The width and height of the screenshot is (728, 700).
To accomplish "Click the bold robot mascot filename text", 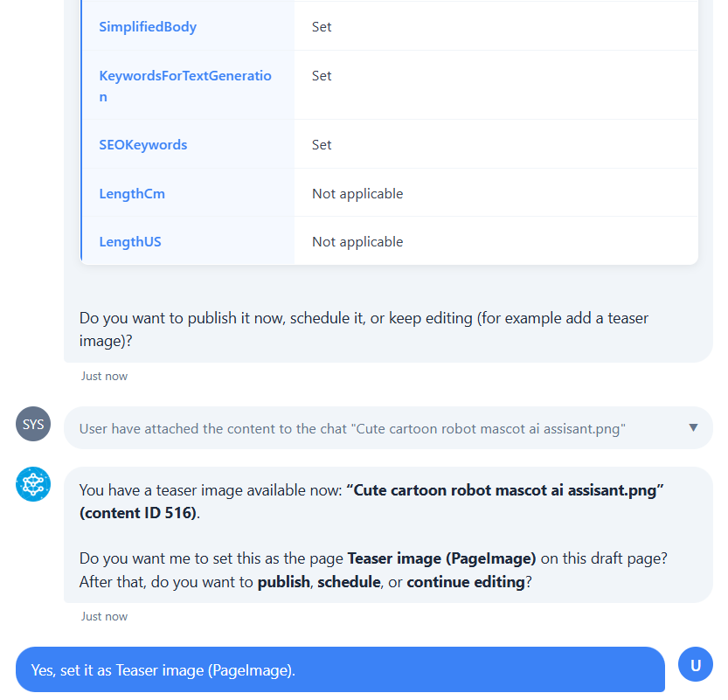I will point(505,489).
